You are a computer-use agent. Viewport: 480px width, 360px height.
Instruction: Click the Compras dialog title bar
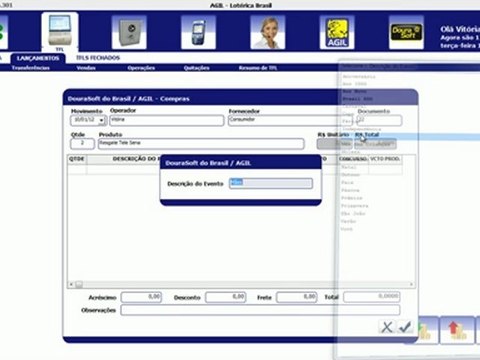tap(240, 98)
